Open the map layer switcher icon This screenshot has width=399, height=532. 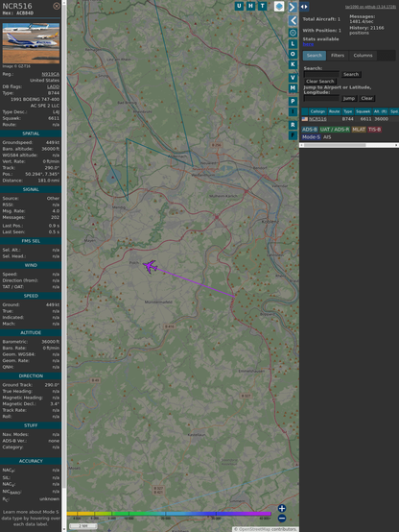[x=279, y=6]
